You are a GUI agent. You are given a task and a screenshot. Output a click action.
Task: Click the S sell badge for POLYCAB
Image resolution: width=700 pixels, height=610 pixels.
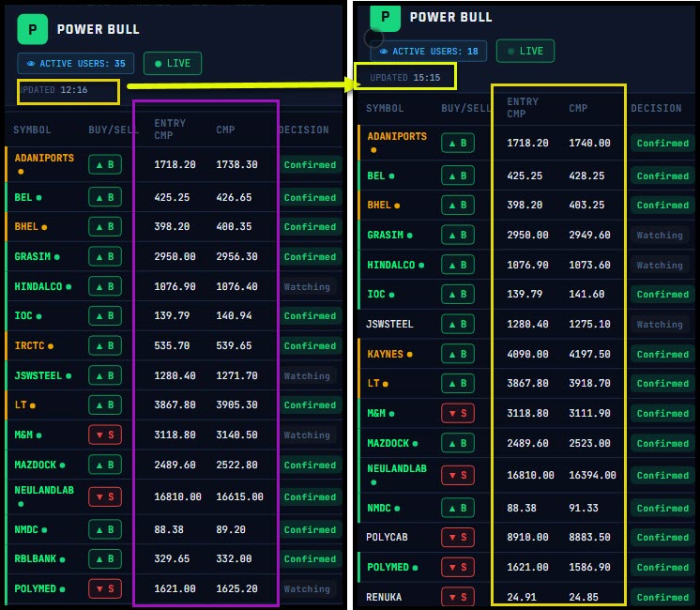458,537
